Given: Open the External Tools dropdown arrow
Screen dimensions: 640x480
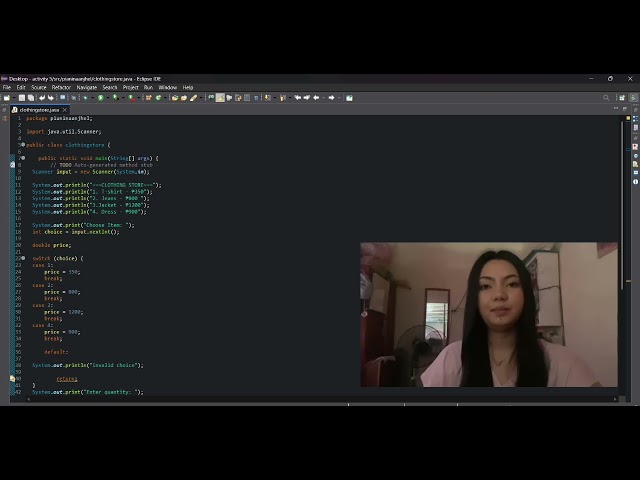Looking at the screenshot, I should coord(138,98).
